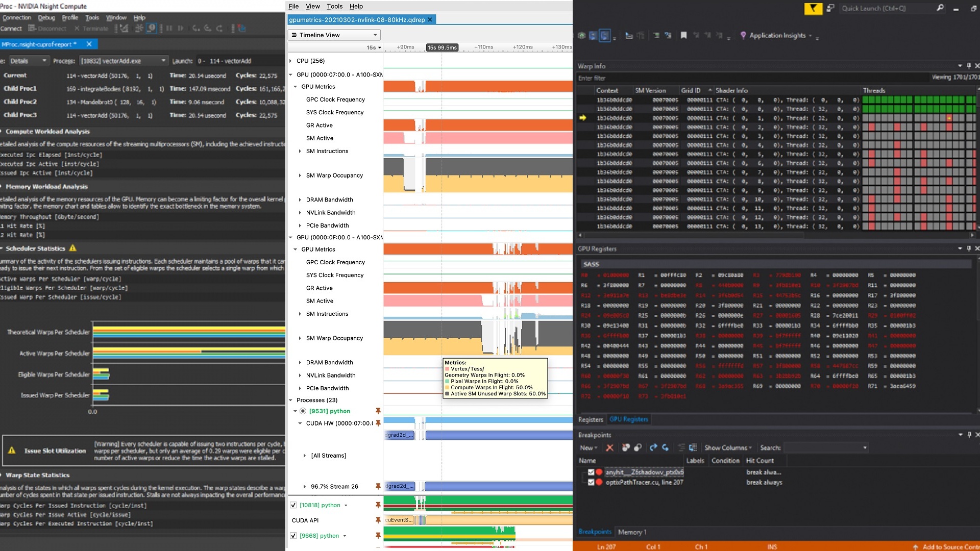980x551 pixels.
Task: Select the [9531] python radio button
Action: (x=303, y=411)
